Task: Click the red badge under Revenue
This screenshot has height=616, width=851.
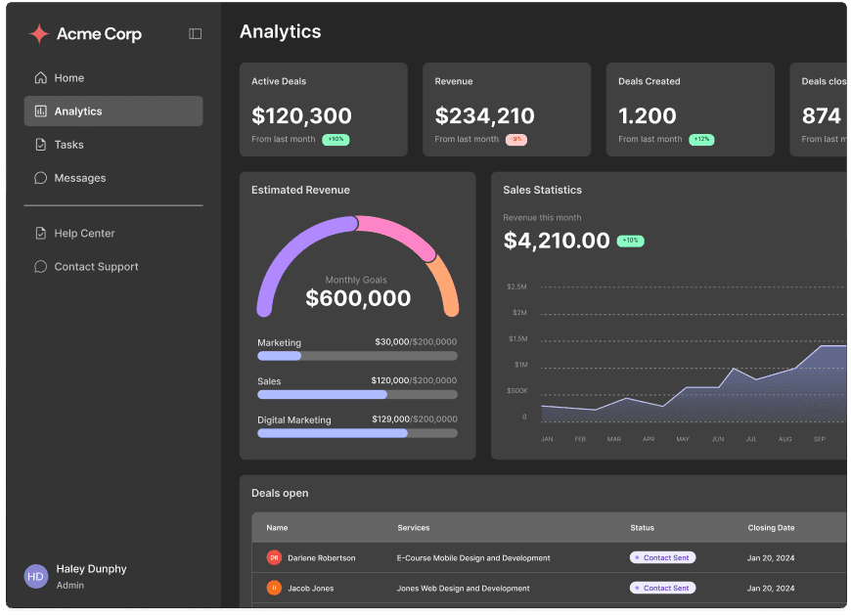Action: pyautogui.click(x=516, y=140)
